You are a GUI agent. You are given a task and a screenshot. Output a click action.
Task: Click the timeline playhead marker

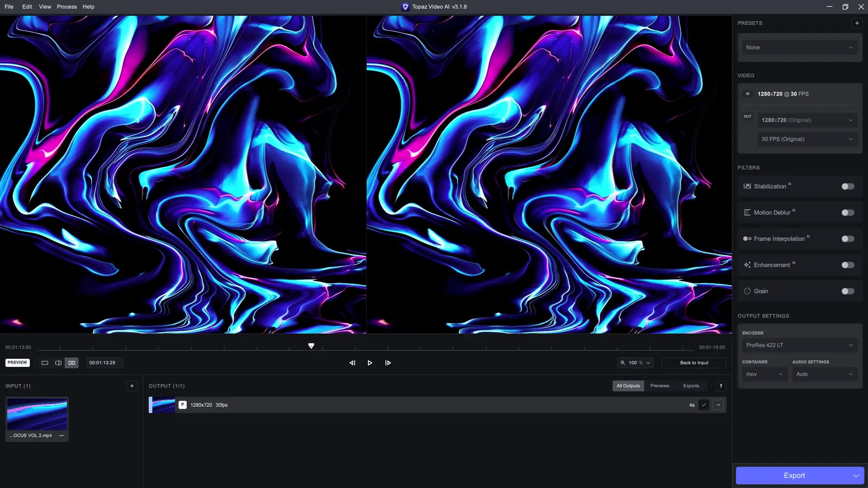coord(311,346)
